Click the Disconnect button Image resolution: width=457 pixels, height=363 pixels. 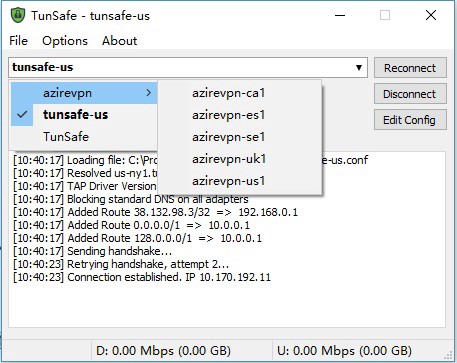click(x=410, y=94)
